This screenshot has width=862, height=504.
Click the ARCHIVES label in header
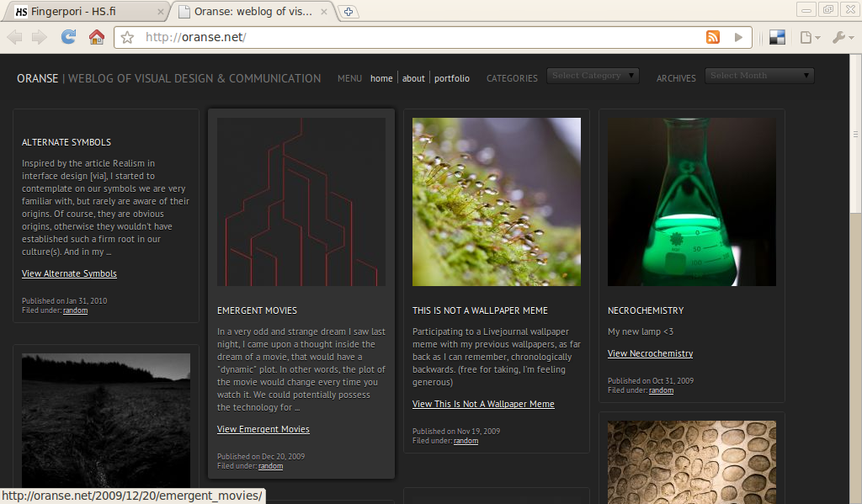pyautogui.click(x=676, y=78)
